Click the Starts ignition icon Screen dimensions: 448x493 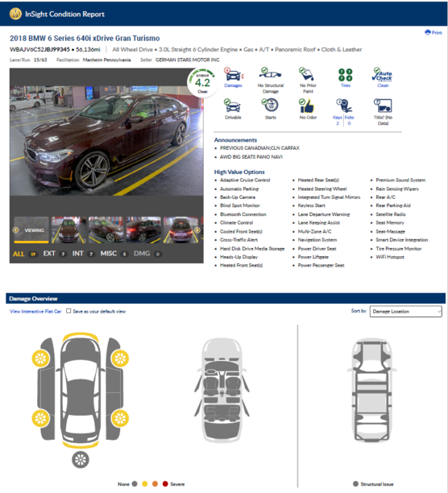270,105
